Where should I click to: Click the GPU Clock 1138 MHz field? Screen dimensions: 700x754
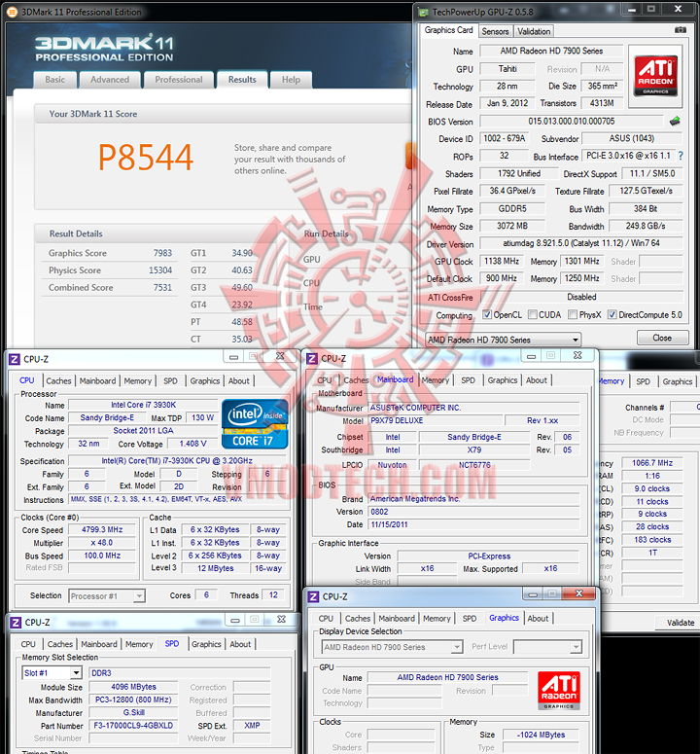point(502,261)
